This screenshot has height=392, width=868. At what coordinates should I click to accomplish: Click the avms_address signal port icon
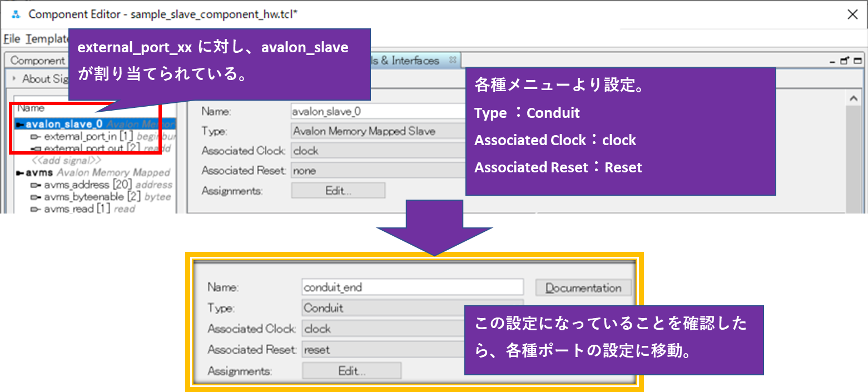(35, 185)
